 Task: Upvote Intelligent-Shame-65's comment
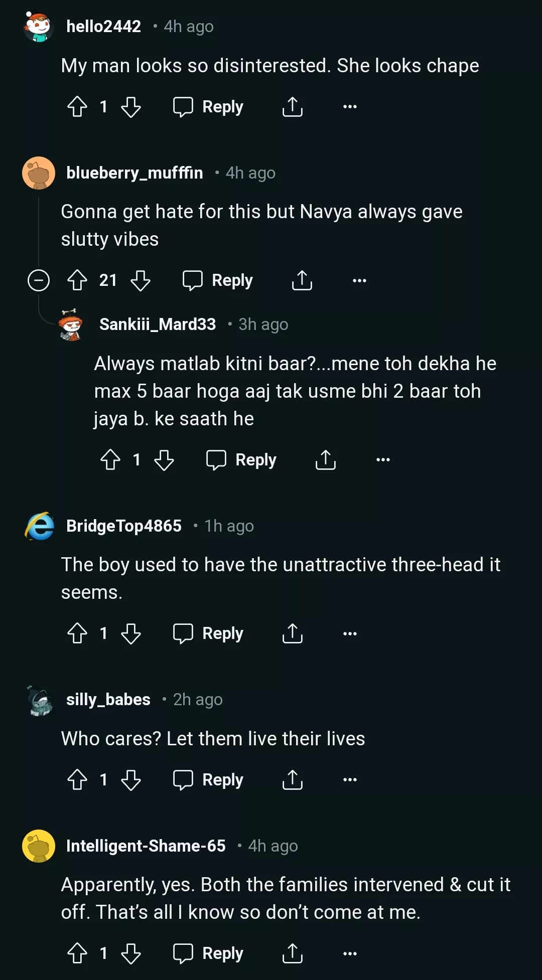click(x=77, y=953)
